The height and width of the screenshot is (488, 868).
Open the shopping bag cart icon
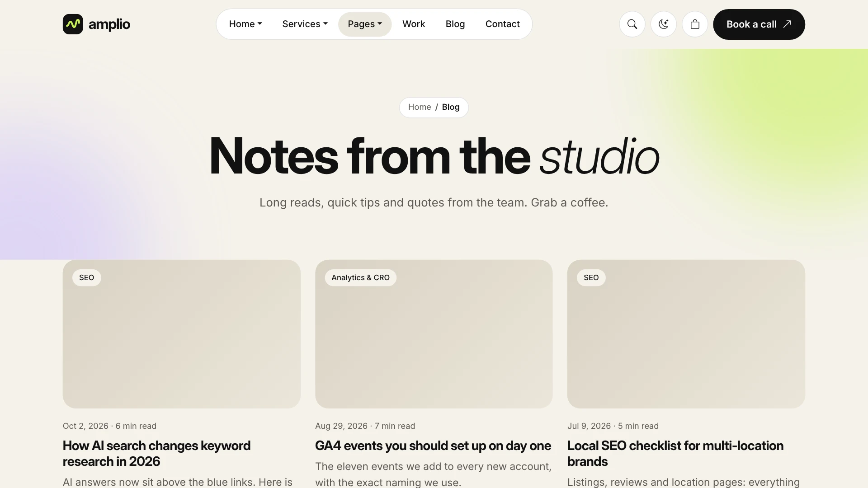[695, 24]
